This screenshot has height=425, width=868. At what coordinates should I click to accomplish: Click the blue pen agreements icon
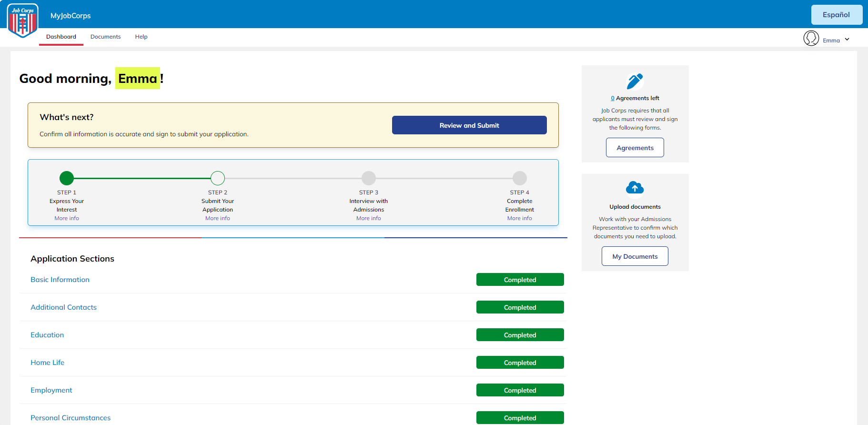click(x=635, y=81)
